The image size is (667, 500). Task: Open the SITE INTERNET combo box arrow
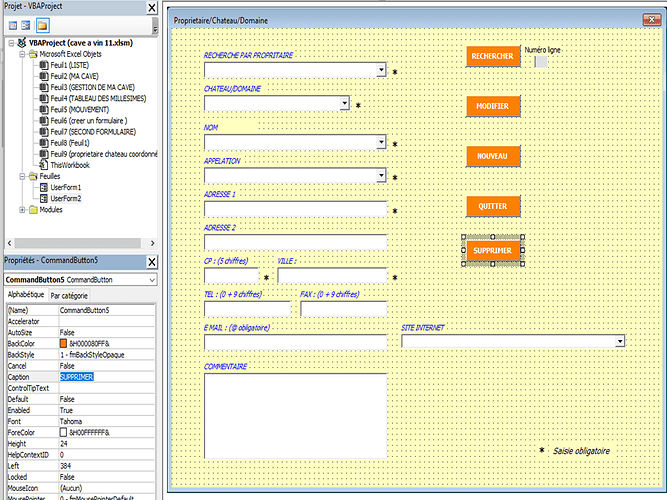pyautogui.click(x=621, y=342)
